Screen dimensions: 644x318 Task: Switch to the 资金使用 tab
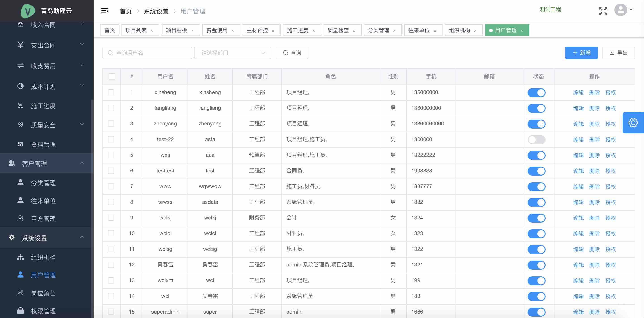(x=217, y=30)
